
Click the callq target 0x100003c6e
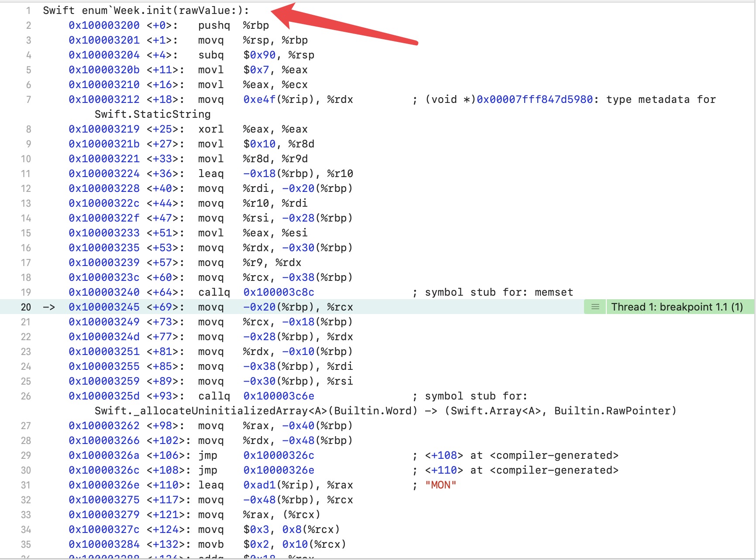[278, 396]
